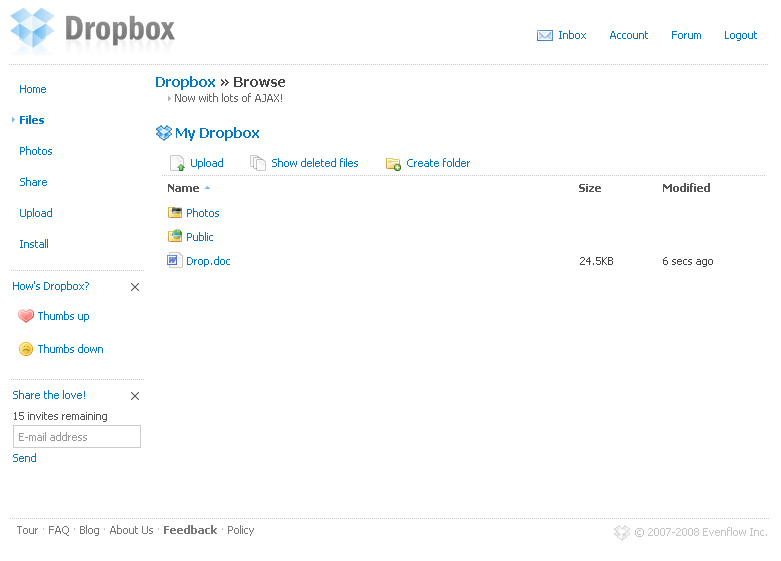Open Feedback in the footer
Image resolution: width=781 pixels, height=561 pixels.
[190, 530]
